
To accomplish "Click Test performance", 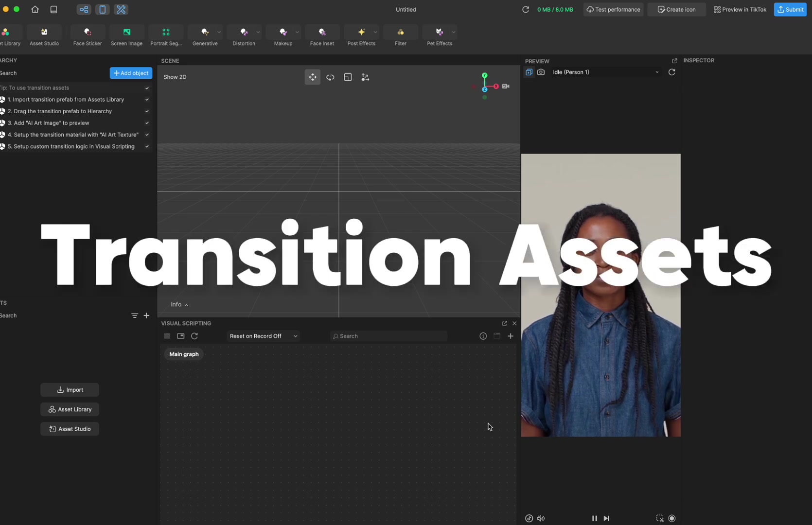I will 613,9.
